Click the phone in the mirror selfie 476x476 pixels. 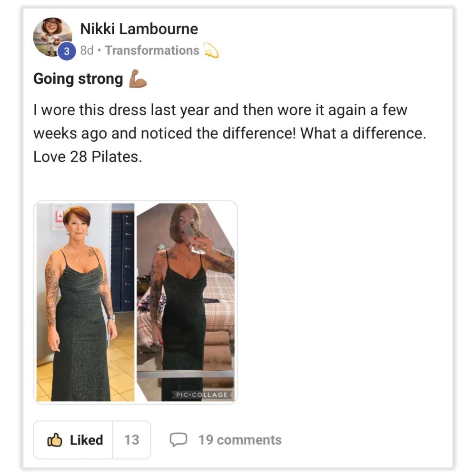coord(191,229)
